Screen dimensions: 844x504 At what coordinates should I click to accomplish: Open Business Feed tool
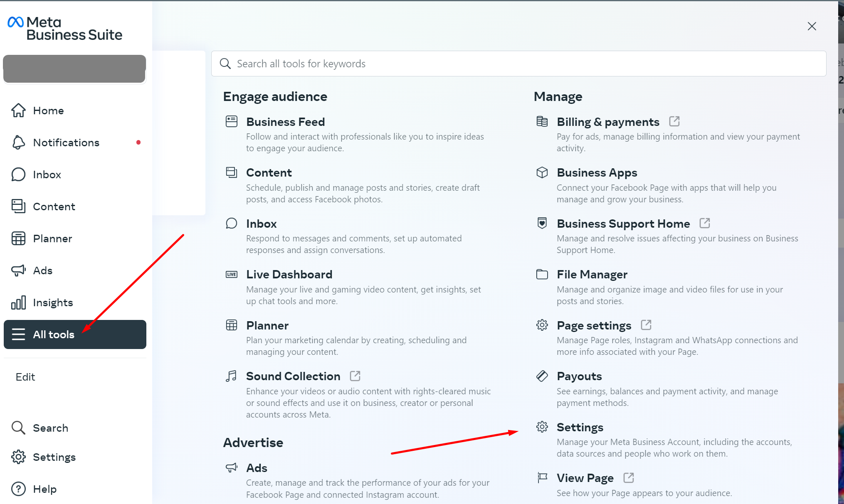pos(285,122)
